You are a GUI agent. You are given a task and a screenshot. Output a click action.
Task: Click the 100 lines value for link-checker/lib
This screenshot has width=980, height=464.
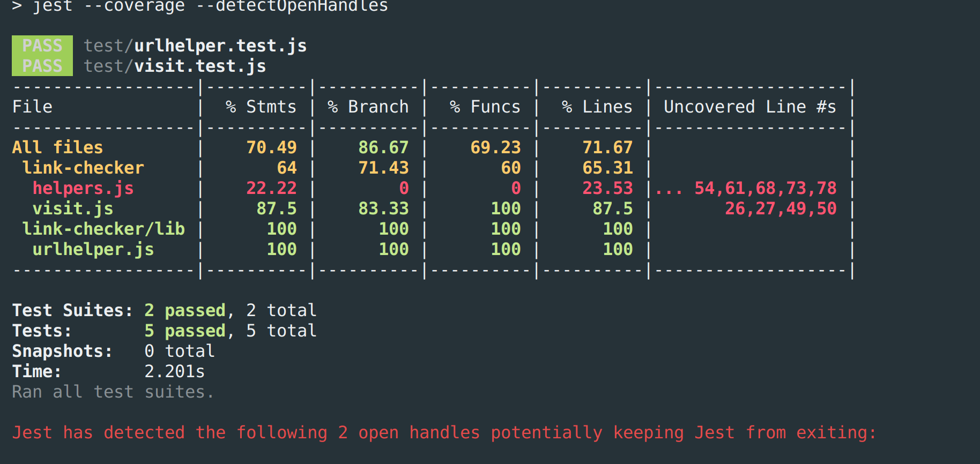[618, 229]
